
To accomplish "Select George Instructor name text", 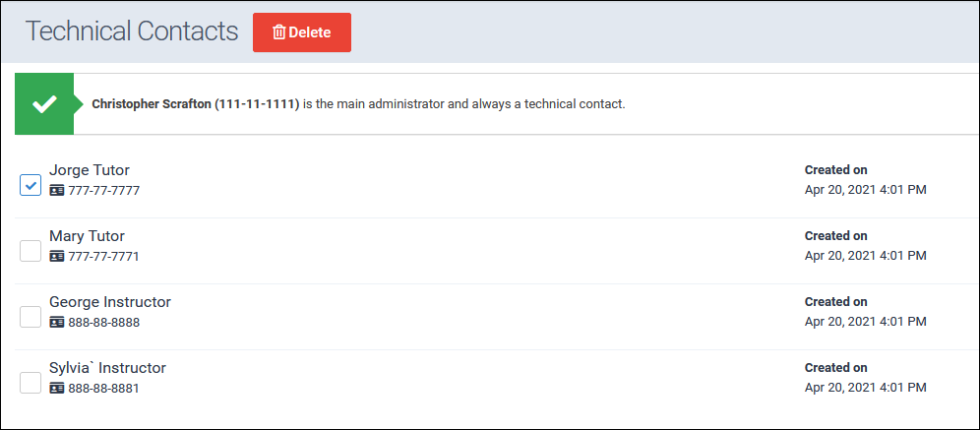I will (109, 302).
